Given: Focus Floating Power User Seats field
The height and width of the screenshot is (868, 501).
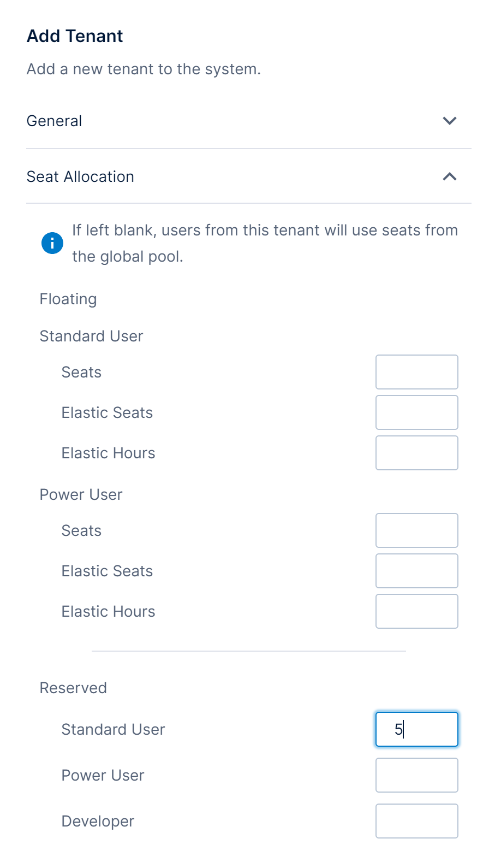Looking at the screenshot, I should (416, 530).
